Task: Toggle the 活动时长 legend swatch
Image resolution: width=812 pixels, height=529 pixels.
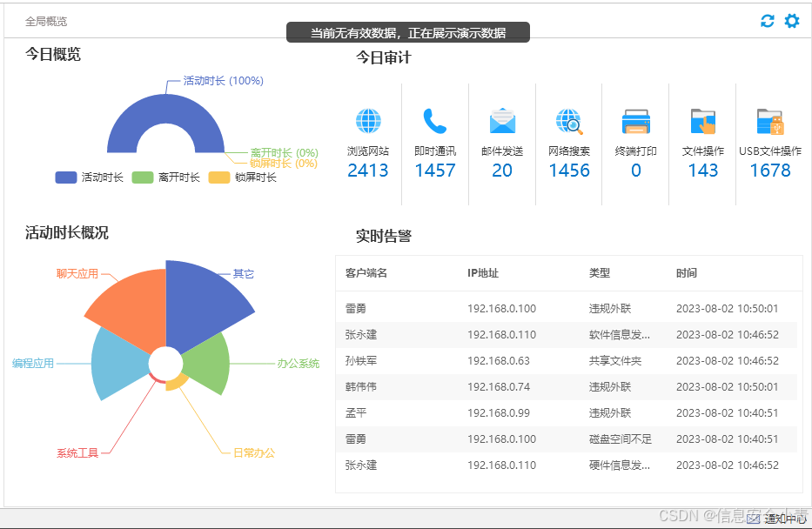Action: 66,177
